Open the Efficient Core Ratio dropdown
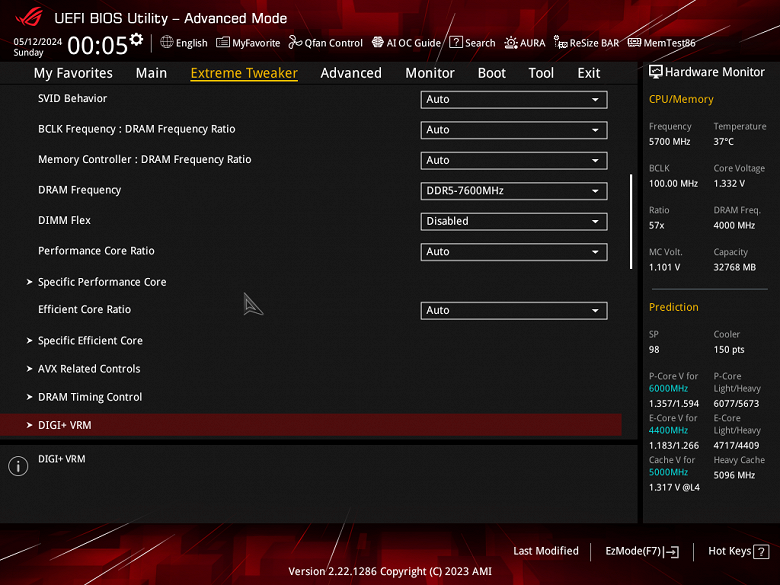This screenshot has height=585, width=780. 513,310
